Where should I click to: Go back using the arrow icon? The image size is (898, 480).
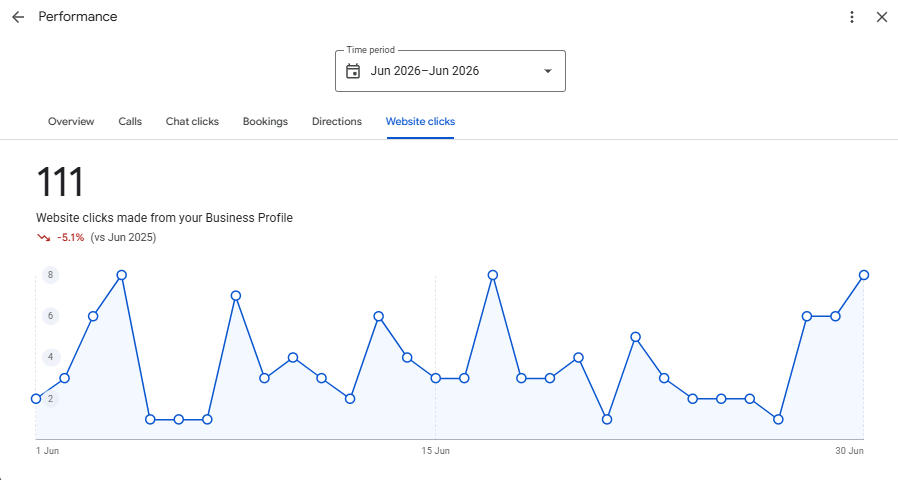coord(18,17)
